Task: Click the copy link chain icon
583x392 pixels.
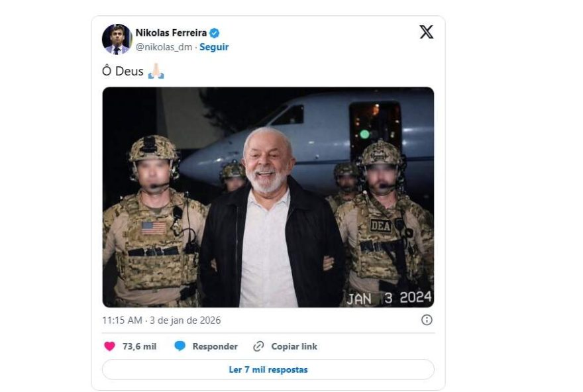Action: pos(257,346)
